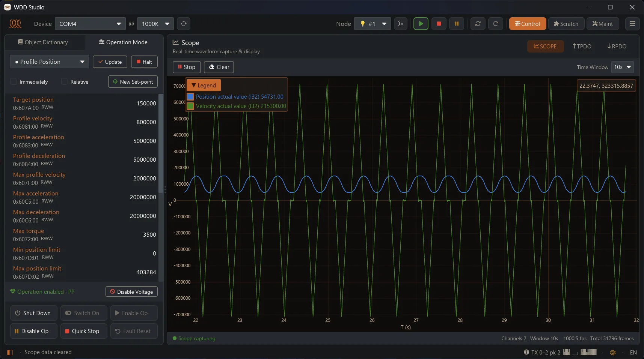Click the refresh device connection icon
Viewport: 644px width, 359px height.
(x=184, y=24)
